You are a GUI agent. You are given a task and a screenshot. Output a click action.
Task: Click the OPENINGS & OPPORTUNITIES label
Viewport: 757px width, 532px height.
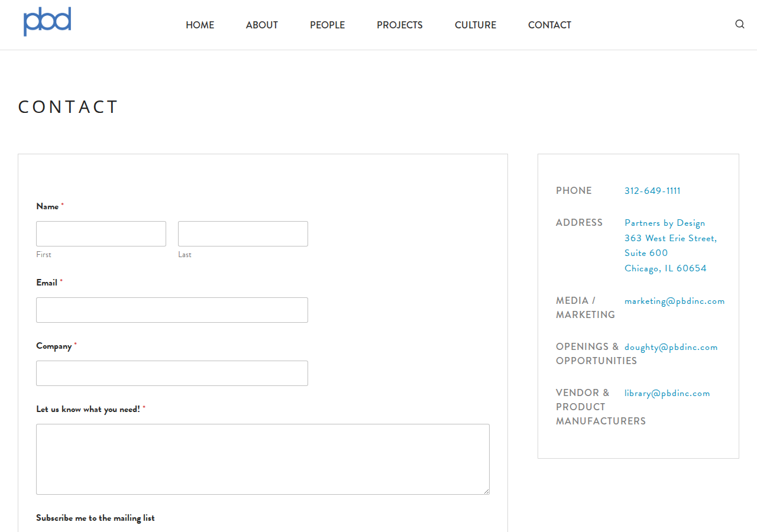coord(596,353)
